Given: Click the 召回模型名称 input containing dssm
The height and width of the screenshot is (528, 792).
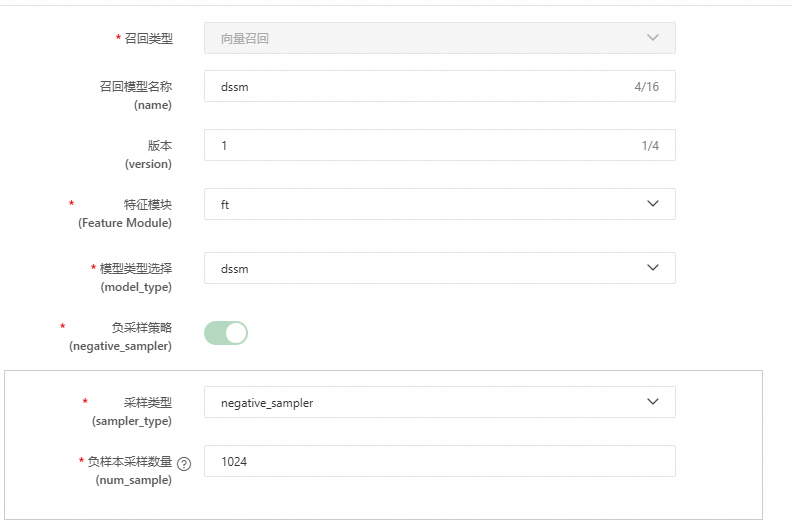Looking at the screenshot, I should pyautogui.click(x=439, y=86).
